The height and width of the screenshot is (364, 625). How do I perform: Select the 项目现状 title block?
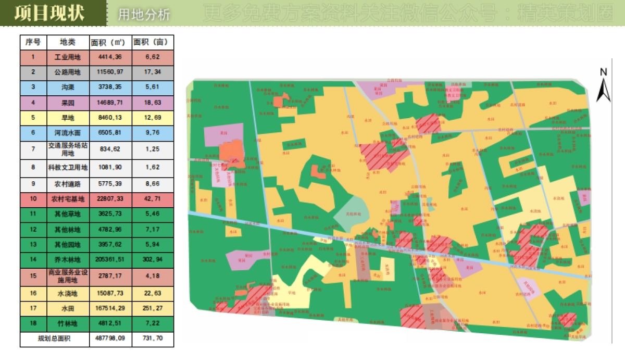[49, 14]
